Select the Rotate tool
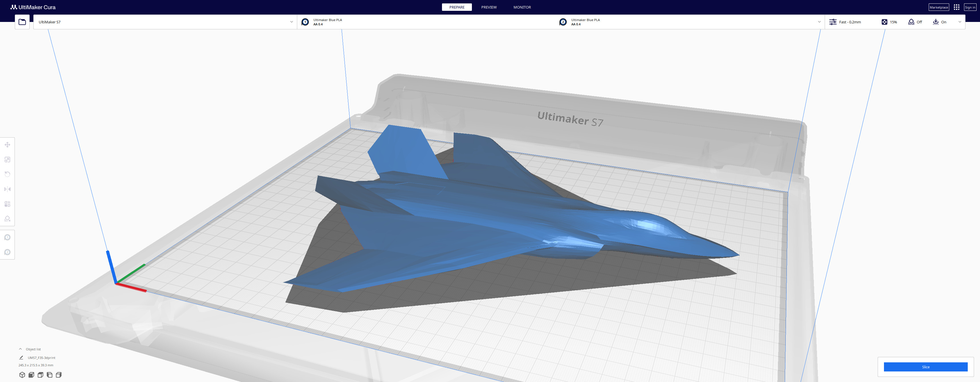 coord(7,174)
